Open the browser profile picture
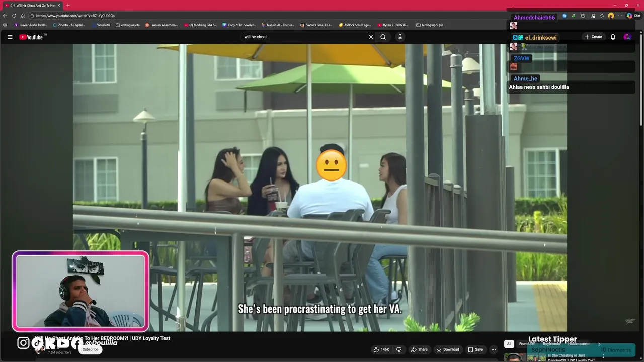This screenshot has width=644, height=362. pyautogui.click(x=611, y=16)
